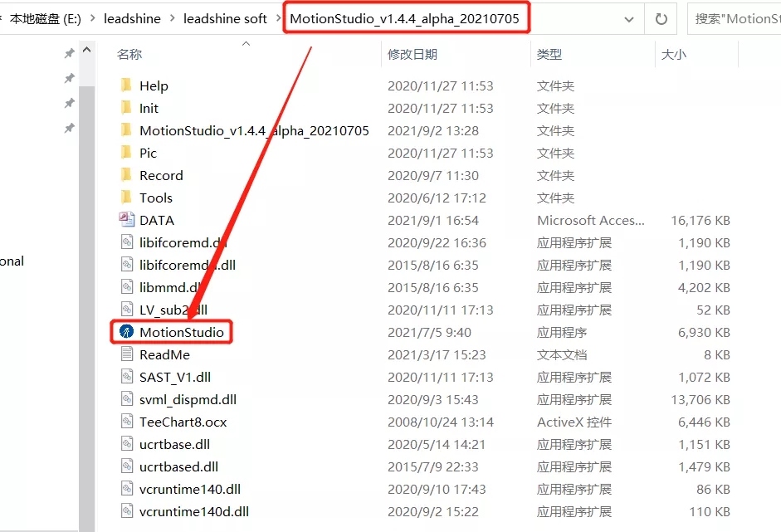Click the Microsoft Acces... type cell
This screenshot has width=781, height=532.
pos(591,220)
